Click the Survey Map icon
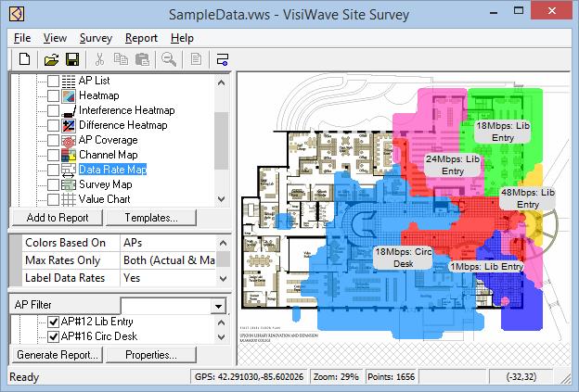The height and width of the screenshot is (392, 579). [x=69, y=184]
